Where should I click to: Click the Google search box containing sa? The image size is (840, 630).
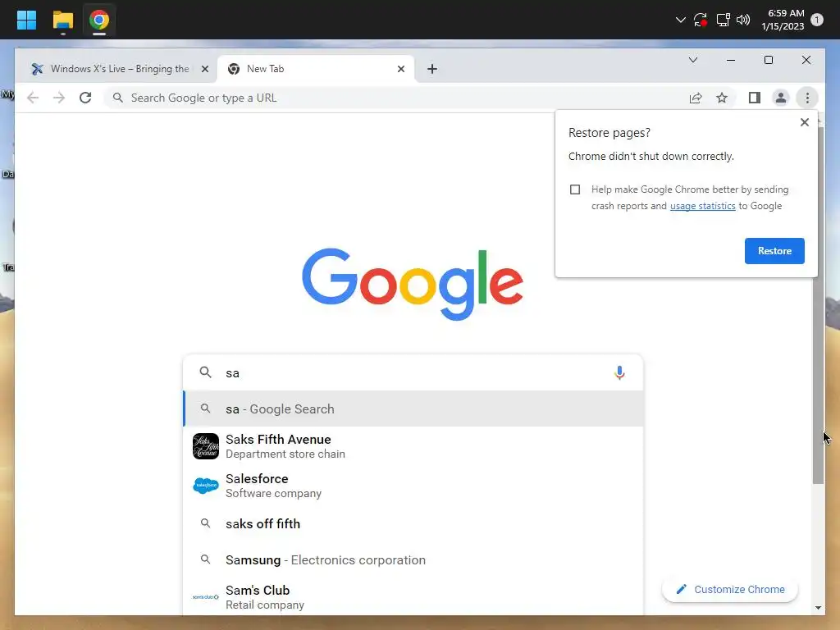coord(413,373)
